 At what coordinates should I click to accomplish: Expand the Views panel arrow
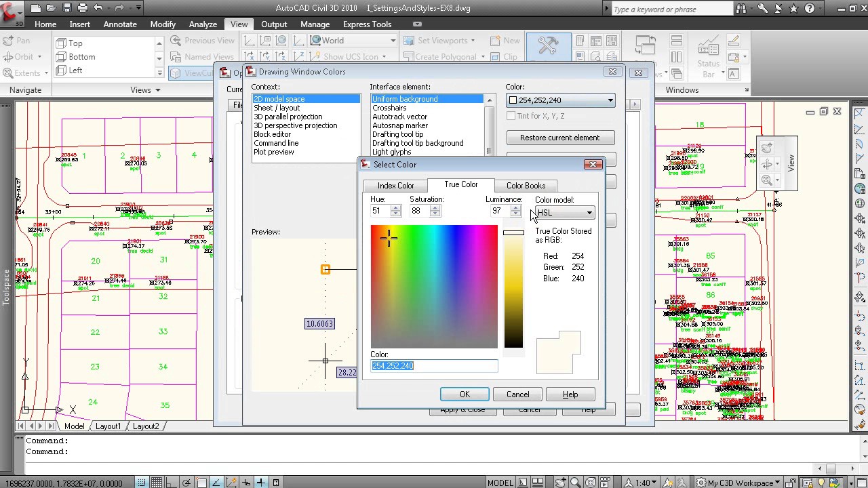[x=157, y=90]
